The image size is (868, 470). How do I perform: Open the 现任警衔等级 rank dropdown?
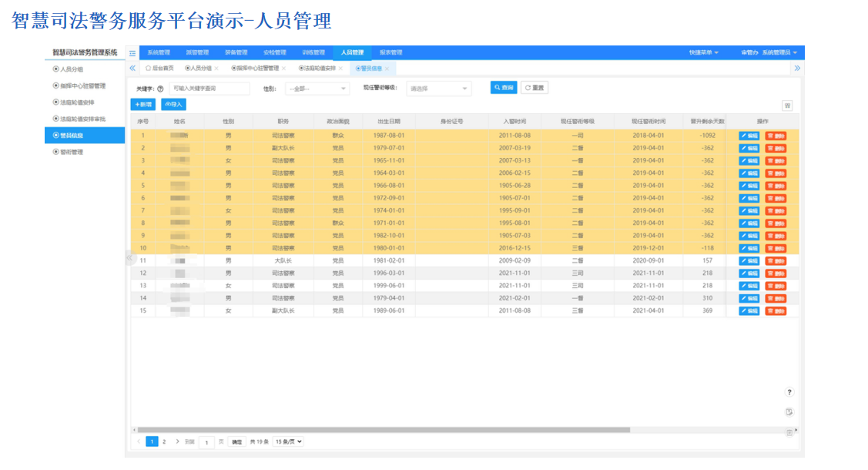pyautogui.click(x=438, y=88)
